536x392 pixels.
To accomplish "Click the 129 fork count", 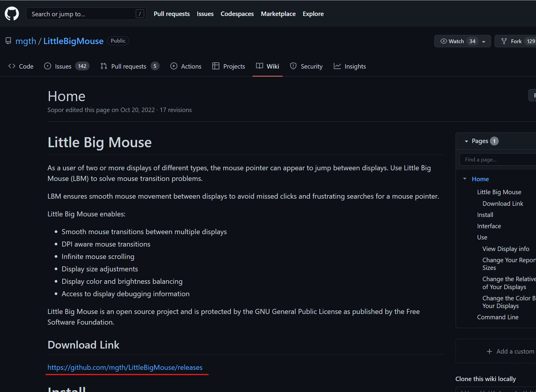I will 531,41.
